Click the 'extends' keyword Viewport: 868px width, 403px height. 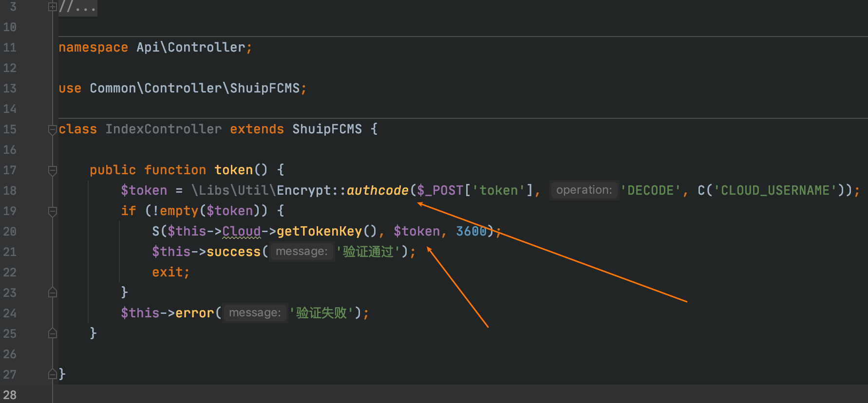coord(257,129)
